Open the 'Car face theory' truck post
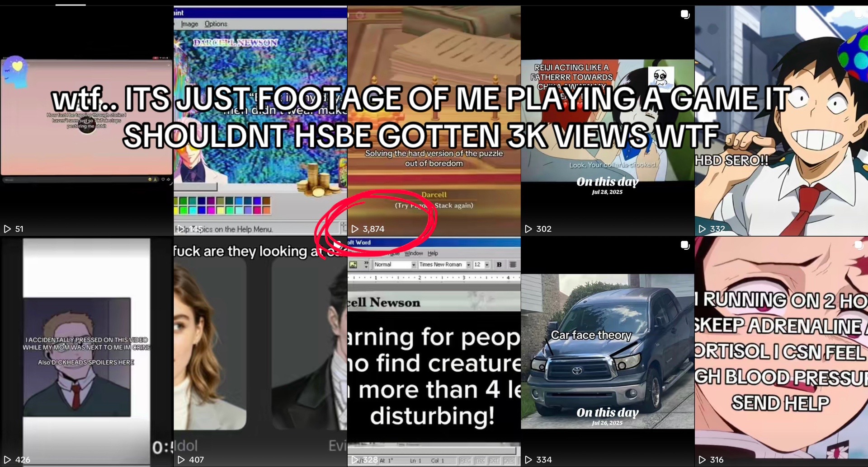Screen dimensions: 868x467 tap(608, 352)
